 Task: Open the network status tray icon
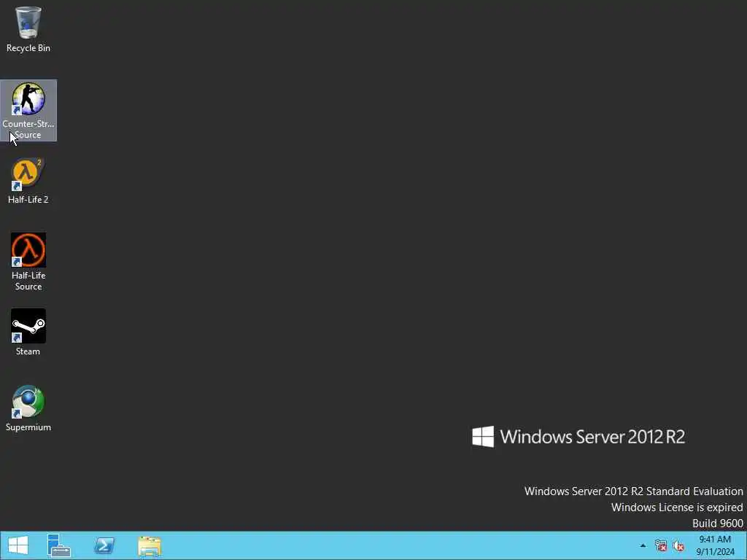[661, 545]
